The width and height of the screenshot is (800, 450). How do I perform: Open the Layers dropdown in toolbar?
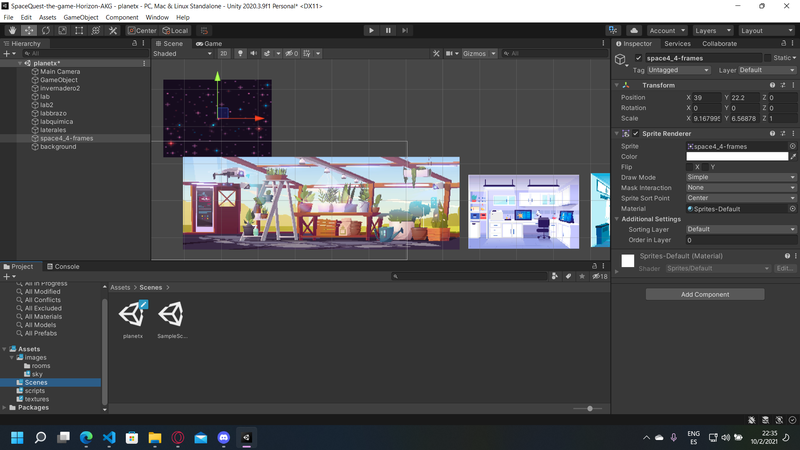[x=711, y=31]
